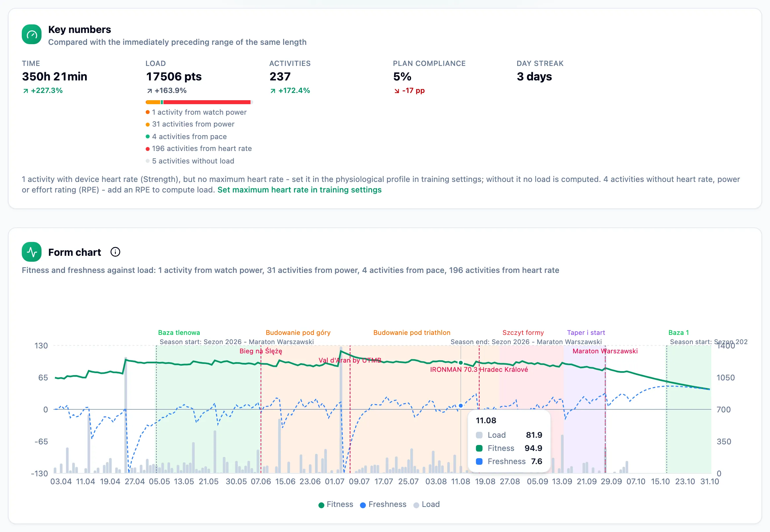The height and width of the screenshot is (532, 770).
Task: Click the Freshness 7.6 row in tooltip
Action: 509,462
